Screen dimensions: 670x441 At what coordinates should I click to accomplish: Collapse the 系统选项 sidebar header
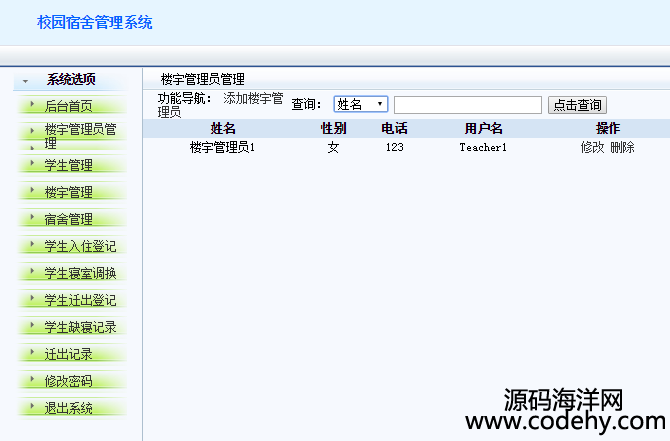coord(71,79)
